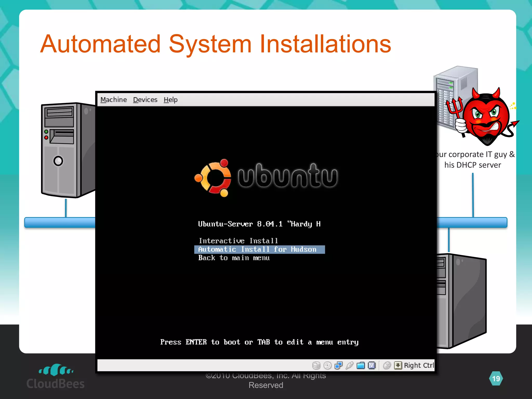
Task: Open the Help menu
Action: (x=171, y=100)
